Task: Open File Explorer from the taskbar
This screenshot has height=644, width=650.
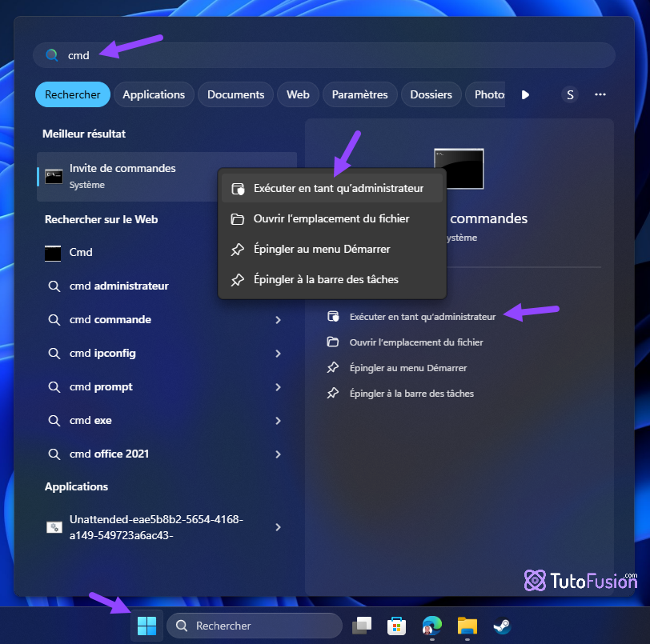Action: (467, 626)
